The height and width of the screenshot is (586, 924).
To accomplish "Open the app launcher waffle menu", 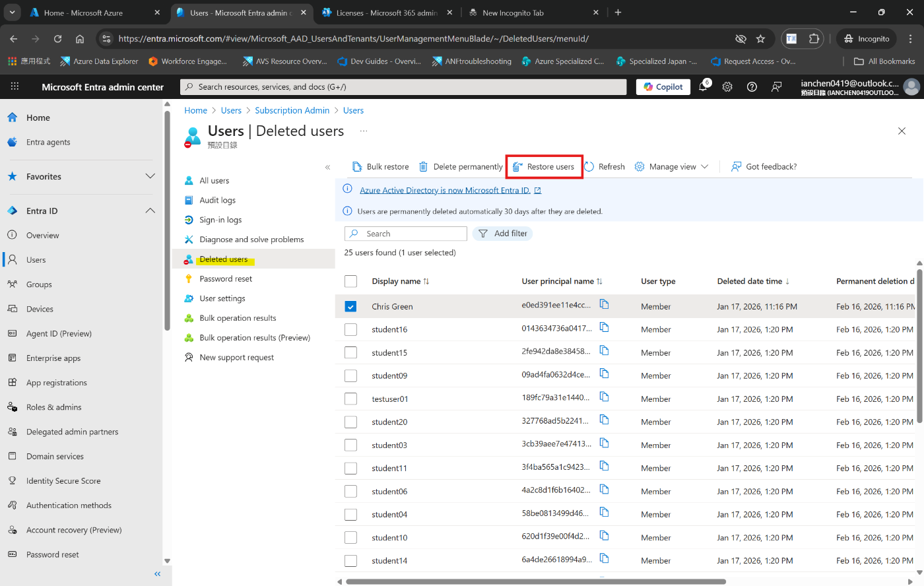I will pos(15,86).
